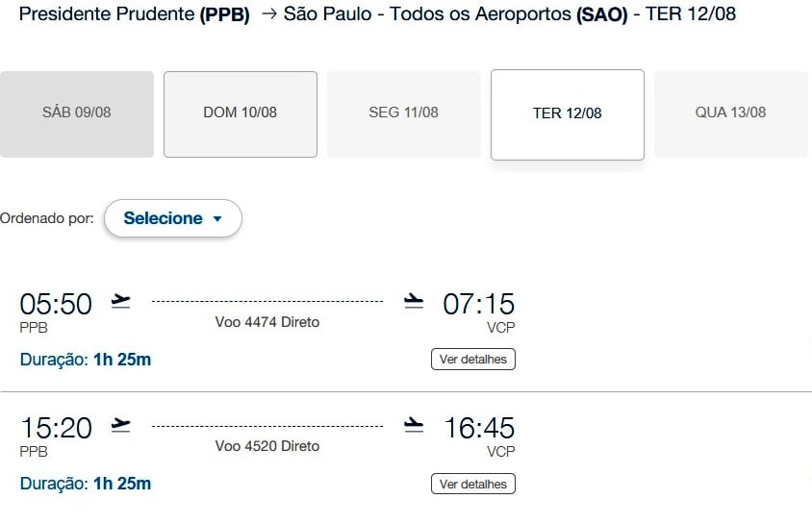The height and width of the screenshot is (524, 812).
Task: Click the arrow icon after (PPB)
Action: pos(269,14)
